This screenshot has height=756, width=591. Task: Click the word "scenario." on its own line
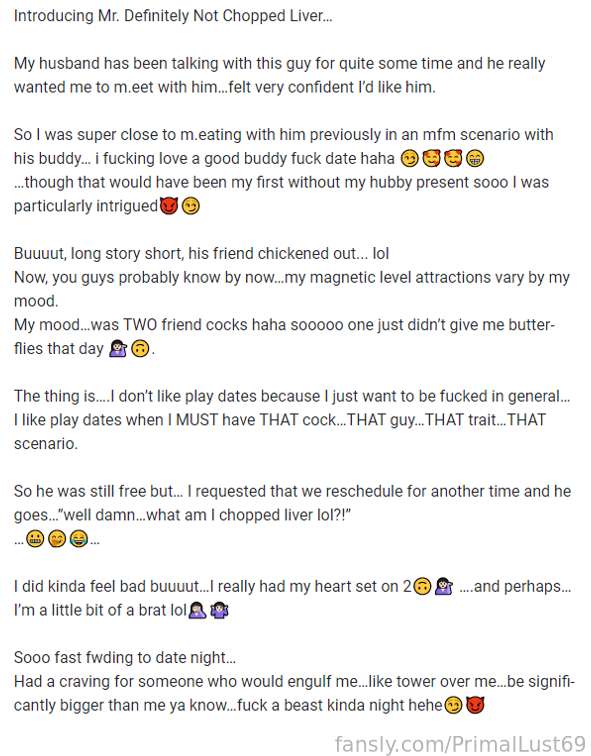pyautogui.click(x=46, y=444)
